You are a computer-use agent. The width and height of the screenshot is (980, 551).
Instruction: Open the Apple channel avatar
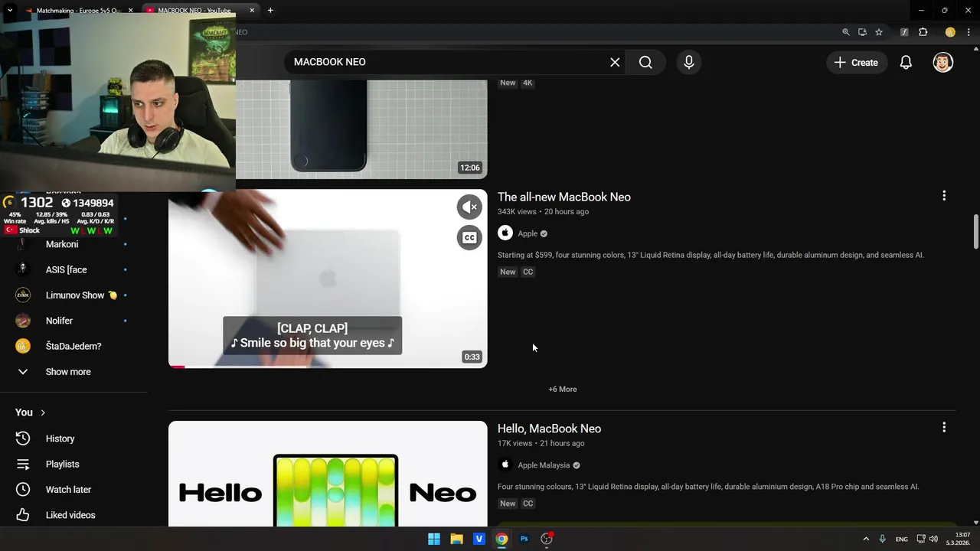[x=505, y=233]
